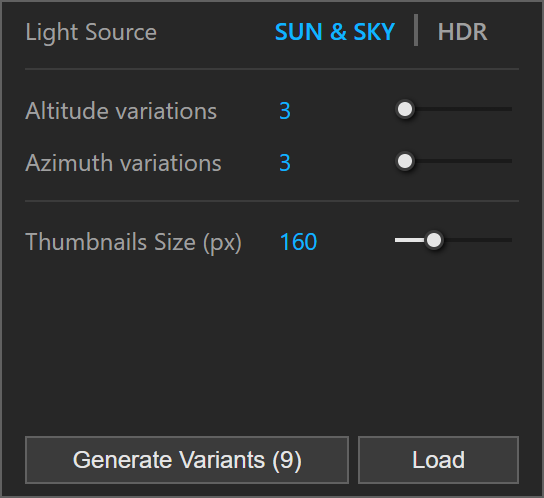Viewport: 544px width, 498px height.
Task: Click the filled white part of the Thumbnails track
Action: click(410, 240)
